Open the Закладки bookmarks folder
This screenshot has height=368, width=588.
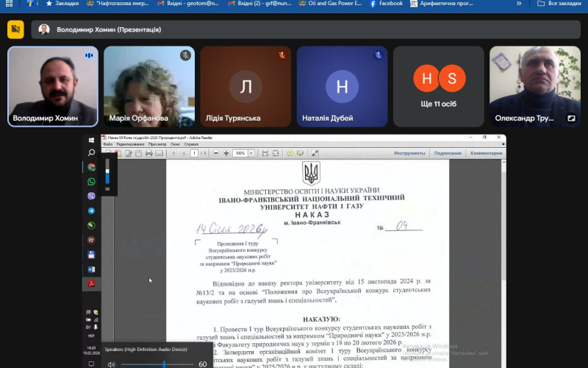point(62,4)
